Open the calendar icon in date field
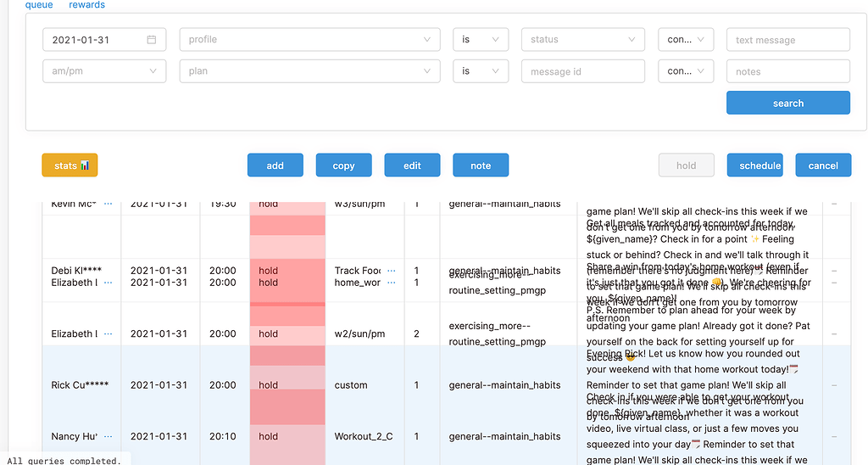The height and width of the screenshot is (465, 868). coord(151,40)
